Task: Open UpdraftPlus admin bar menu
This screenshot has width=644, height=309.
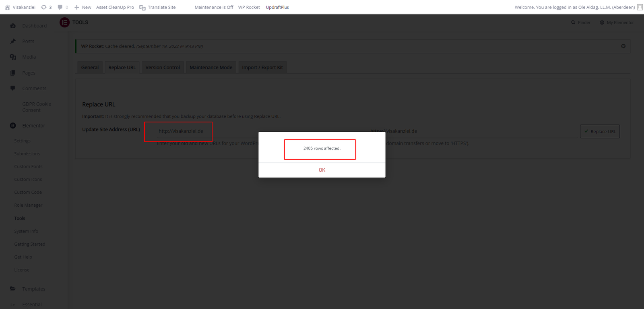Action: (x=277, y=7)
